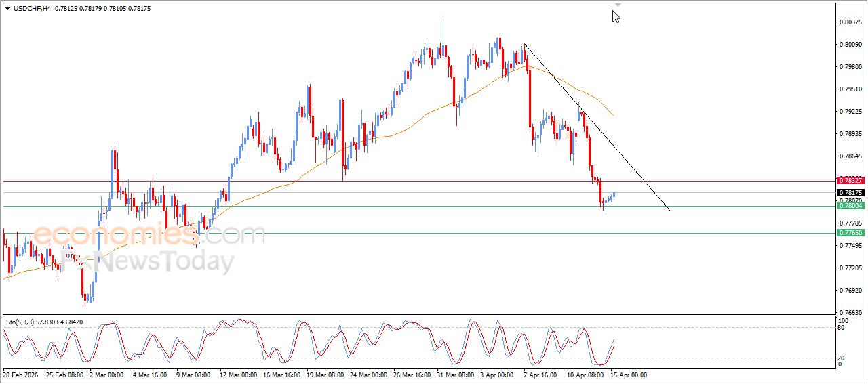Click the economies.com watermark logo
Image resolution: width=868 pixels, height=384 pixels.
point(149,236)
